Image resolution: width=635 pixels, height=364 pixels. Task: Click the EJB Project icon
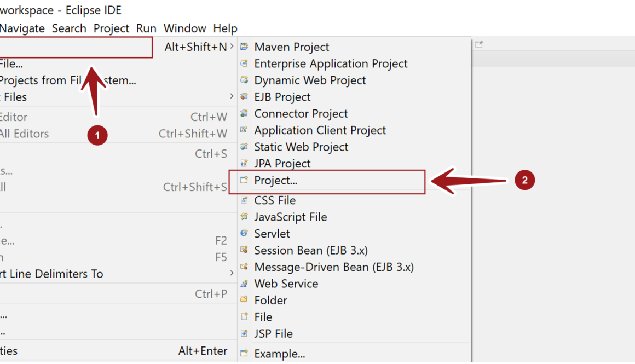(x=244, y=97)
